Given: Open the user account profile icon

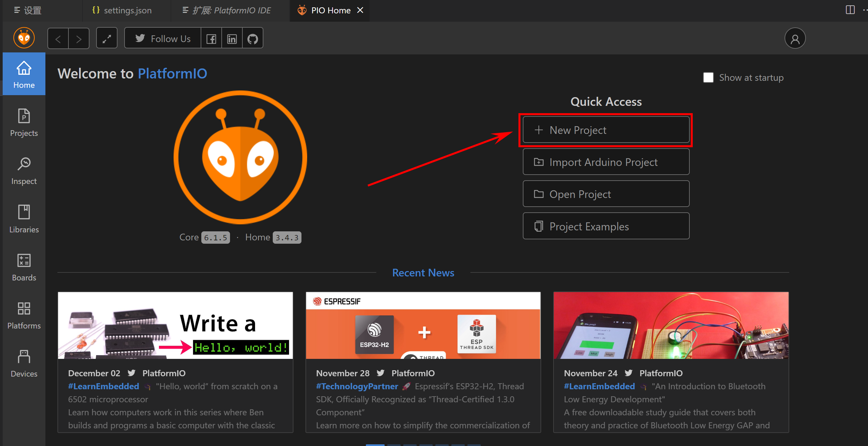Looking at the screenshot, I should pos(795,39).
